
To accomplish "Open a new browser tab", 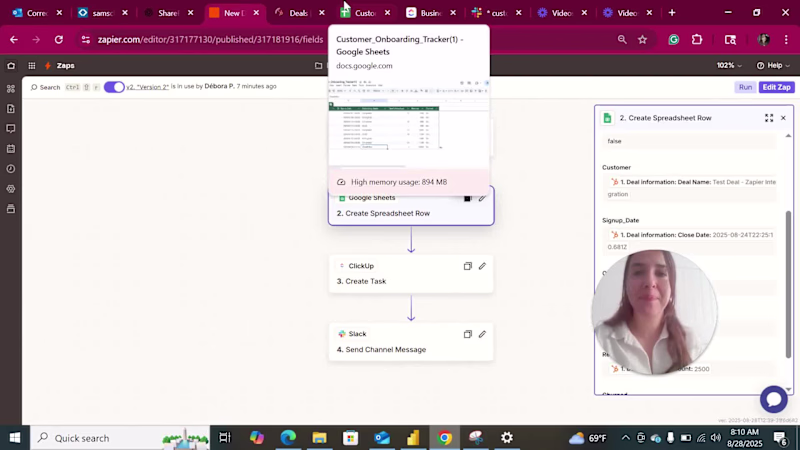I will [672, 13].
